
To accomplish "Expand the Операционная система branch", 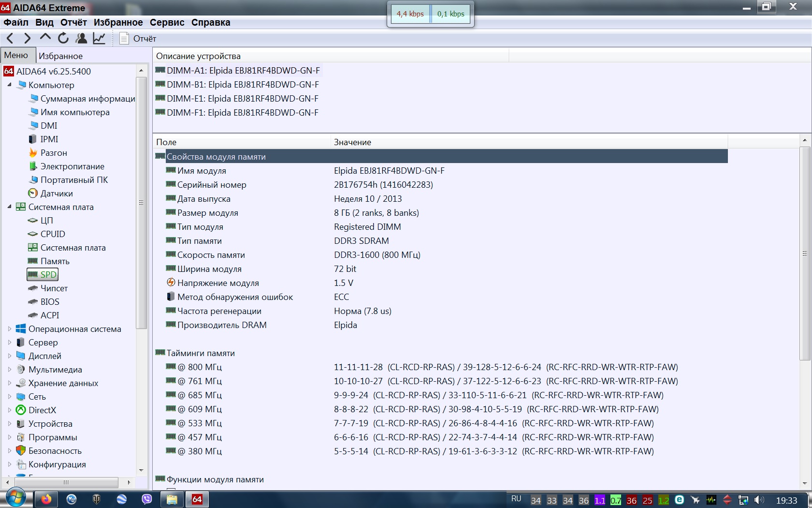I will pos(9,329).
